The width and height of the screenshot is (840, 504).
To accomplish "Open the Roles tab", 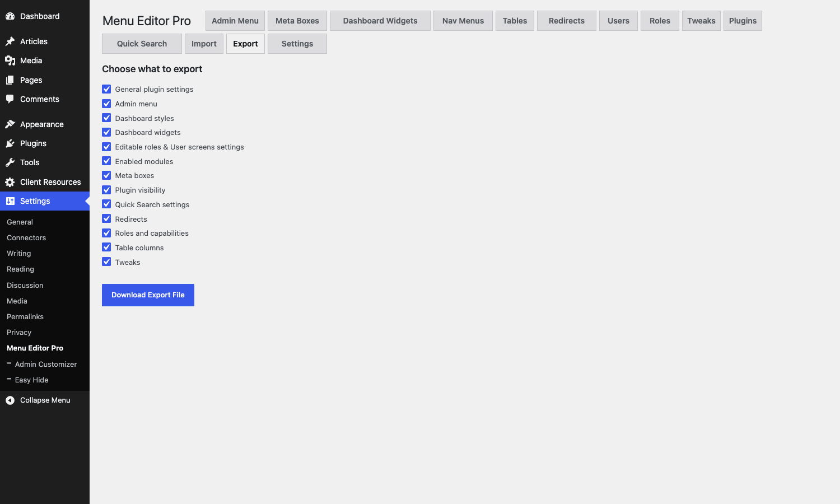I will [x=660, y=21].
